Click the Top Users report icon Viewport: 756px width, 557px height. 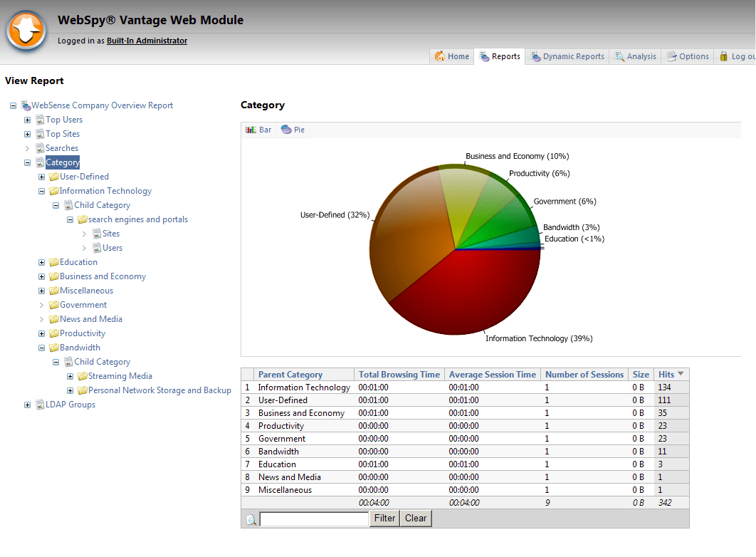(x=40, y=120)
